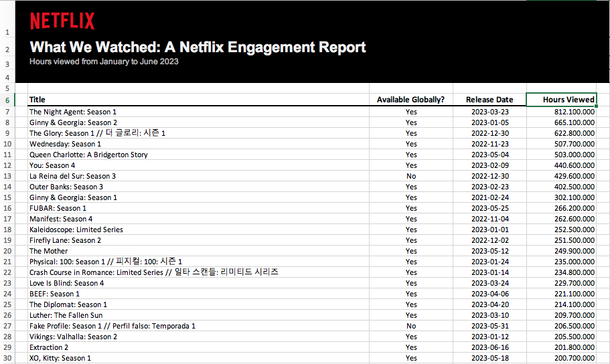Select release date 2023-03-23
Image resolution: width=610 pixels, height=364 pixels.
click(489, 112)
